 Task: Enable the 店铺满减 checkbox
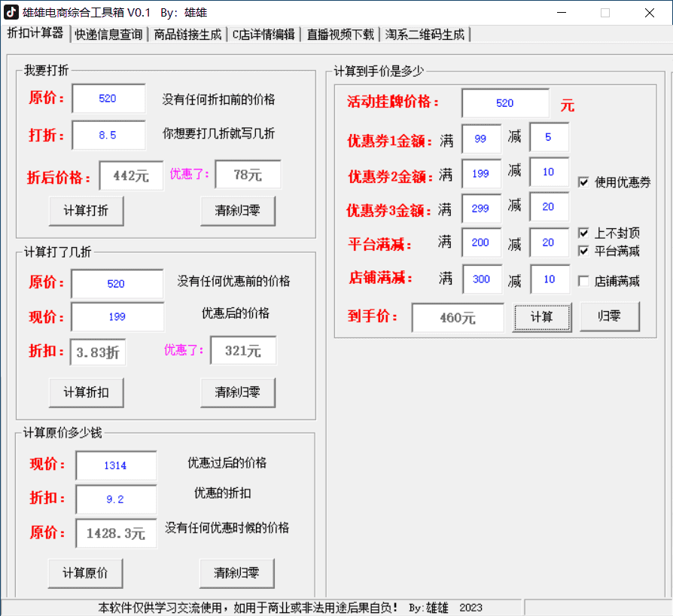tap(583, 282)
